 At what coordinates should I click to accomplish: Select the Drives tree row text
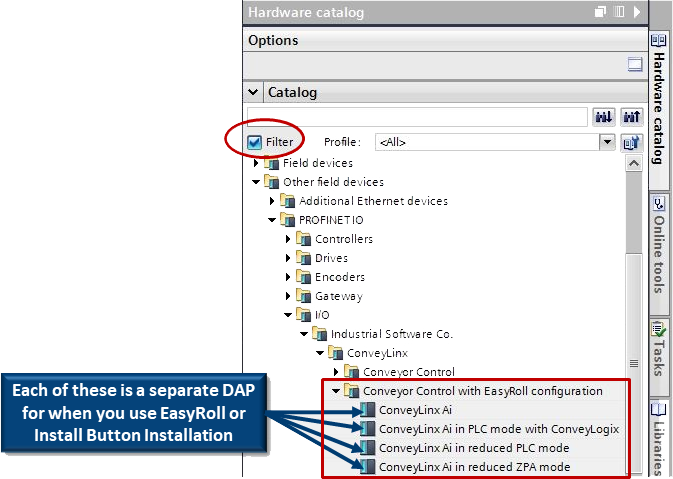point(331,258)
